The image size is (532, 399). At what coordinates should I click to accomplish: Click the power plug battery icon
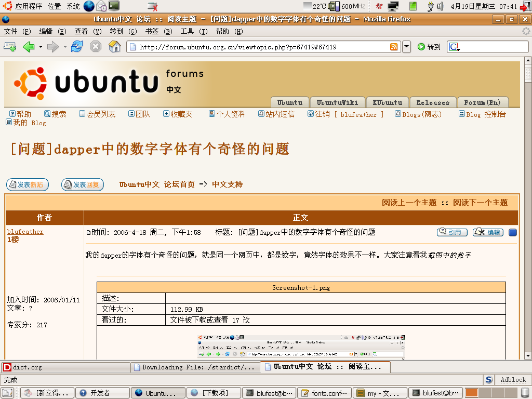click(430, 6)
